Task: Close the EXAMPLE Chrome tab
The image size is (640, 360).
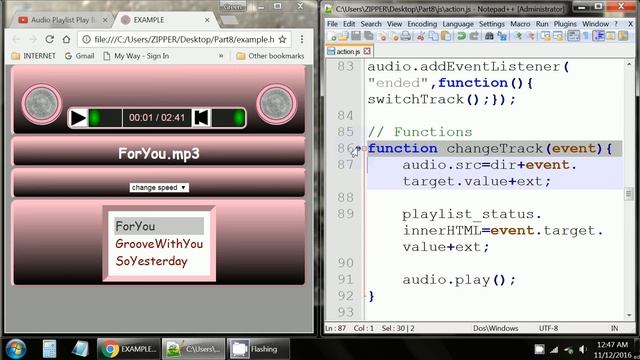Action: pyautogui.click(x=207, y=20)
